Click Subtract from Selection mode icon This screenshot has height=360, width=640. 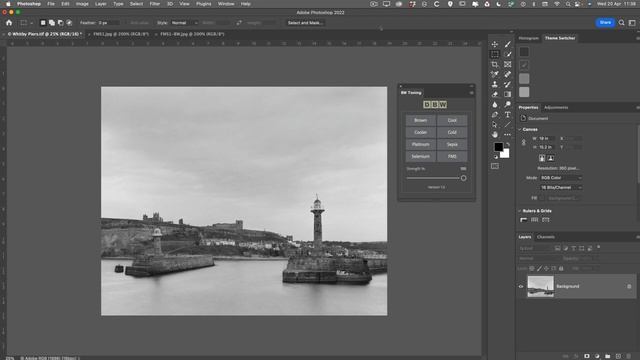(x=60, y=23)
